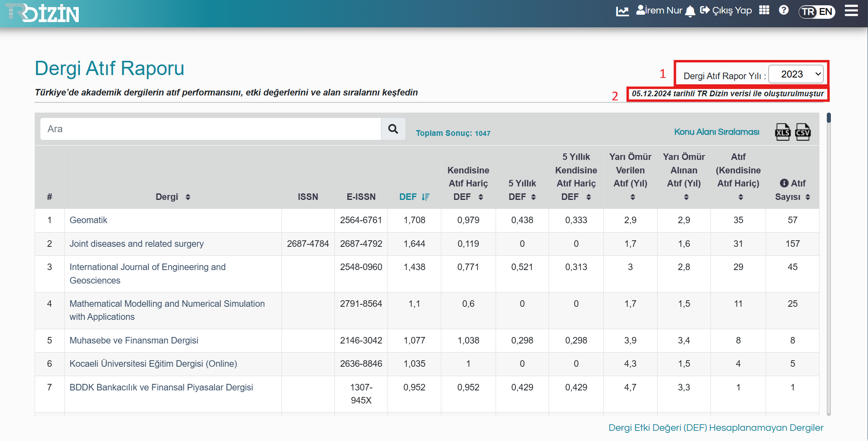Open the apps grid icon
Screen dimensions: 868x441
coord(764,10)
